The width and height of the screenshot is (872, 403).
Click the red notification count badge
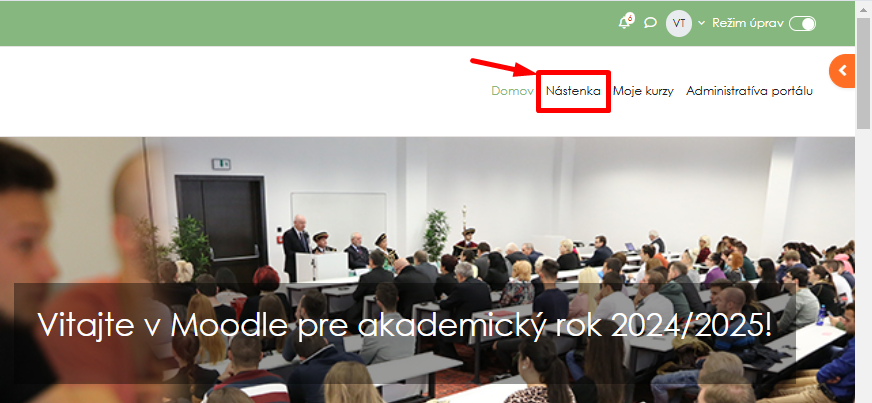(630, 18)
